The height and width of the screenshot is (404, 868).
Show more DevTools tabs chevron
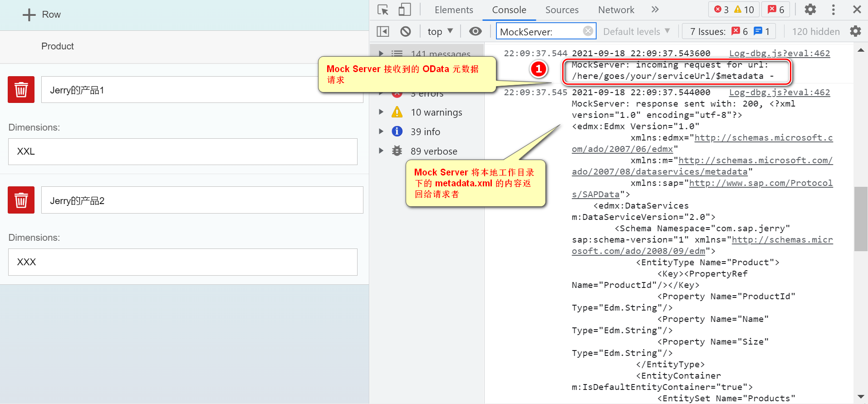coord(655,10)
